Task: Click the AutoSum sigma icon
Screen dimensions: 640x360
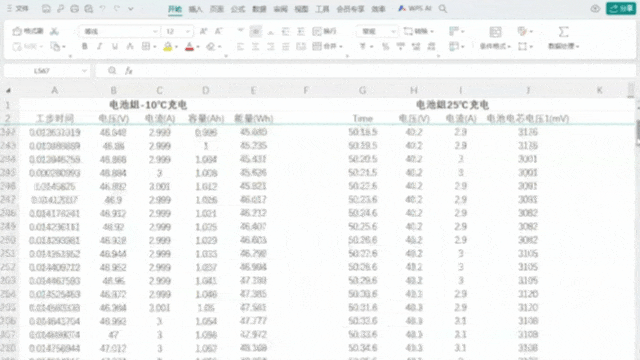Action: (x=563, y=32)
